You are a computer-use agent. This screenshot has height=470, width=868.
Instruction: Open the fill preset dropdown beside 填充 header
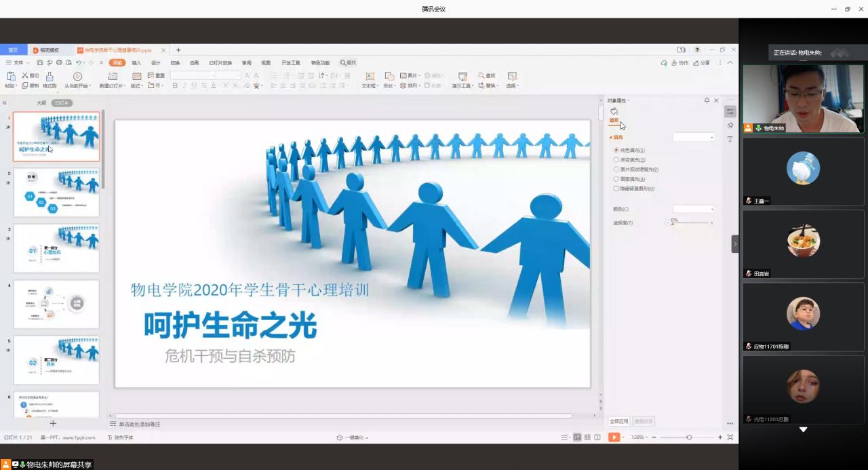pyautogui.click(x=694, y=137)
